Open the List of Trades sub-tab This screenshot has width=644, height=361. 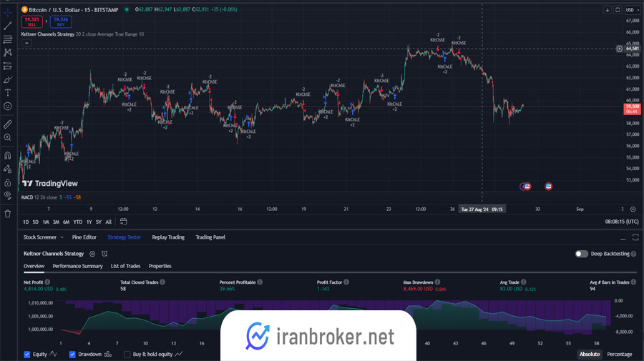[x=126, y=266]
